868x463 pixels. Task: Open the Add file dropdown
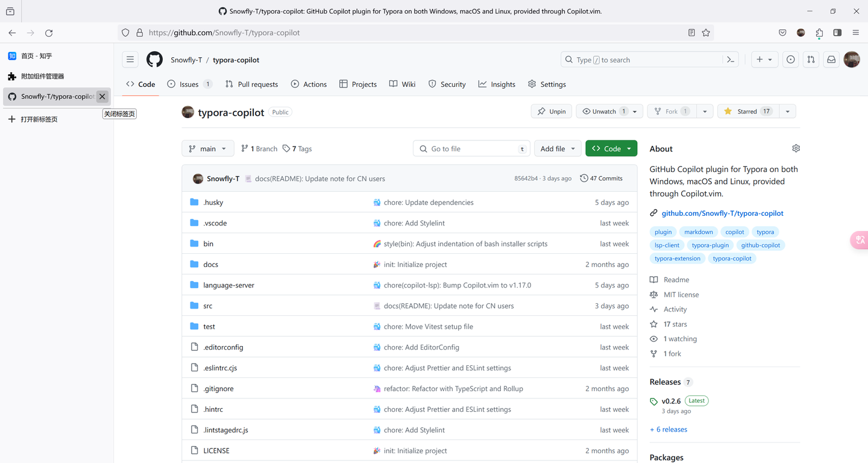tap(557, 148)
